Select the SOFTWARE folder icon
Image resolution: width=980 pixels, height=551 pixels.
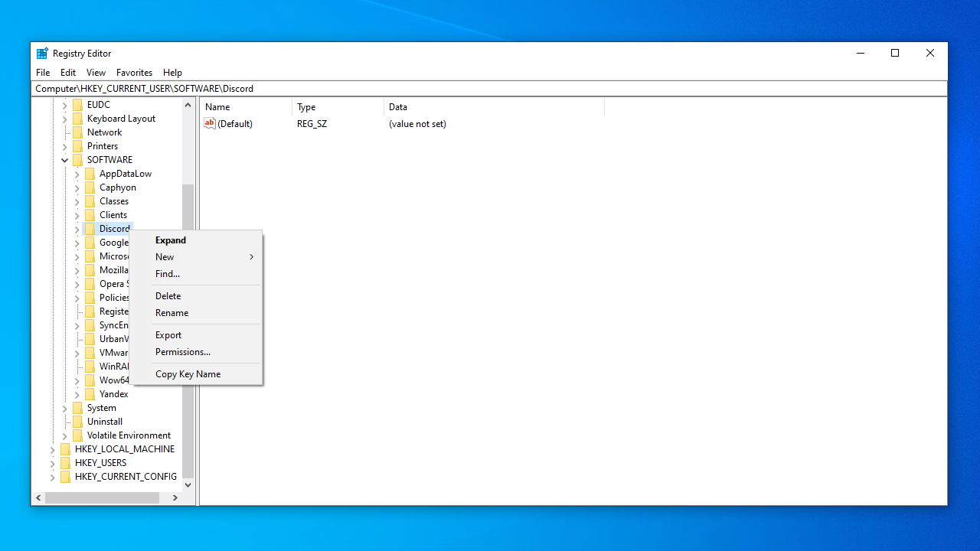click(x=77, y=160)
